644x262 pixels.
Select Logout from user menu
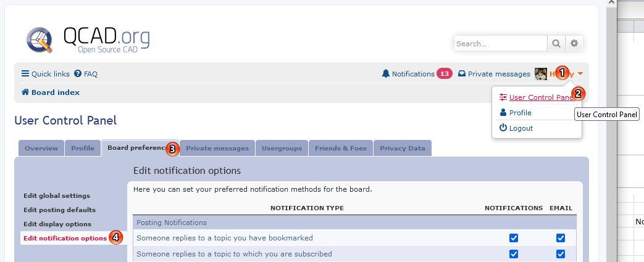click(x=516, y=128)
